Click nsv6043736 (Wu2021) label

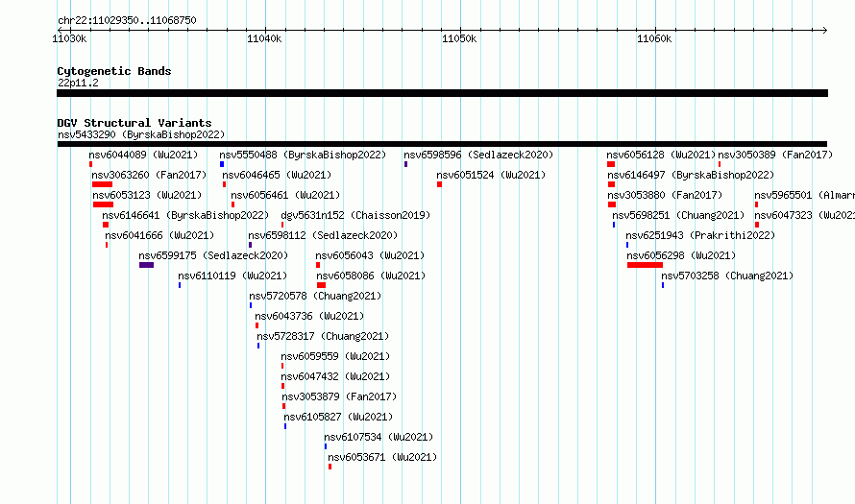click(x=309, y=316)
